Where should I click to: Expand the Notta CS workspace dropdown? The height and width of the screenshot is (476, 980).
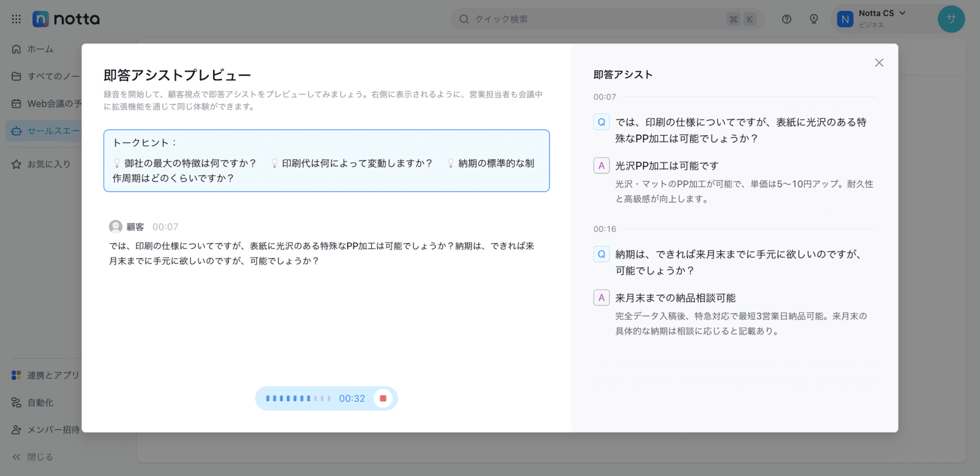pyautogui.click(x=902, y=13)
